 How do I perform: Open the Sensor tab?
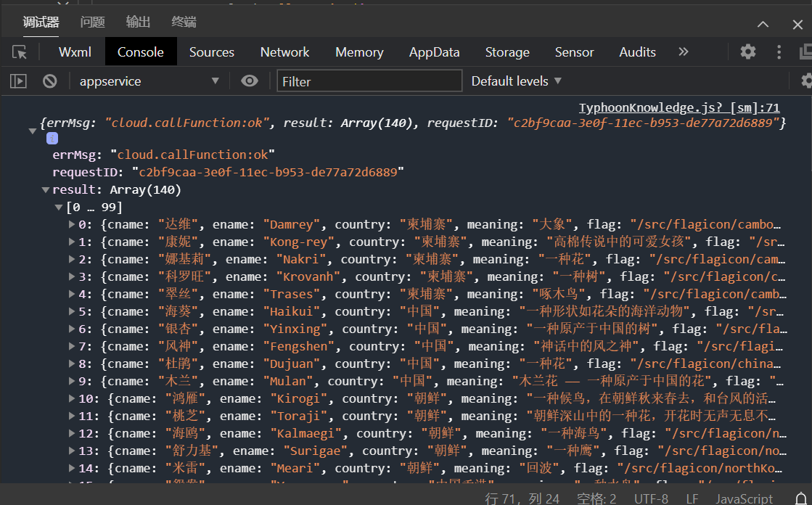574,52
